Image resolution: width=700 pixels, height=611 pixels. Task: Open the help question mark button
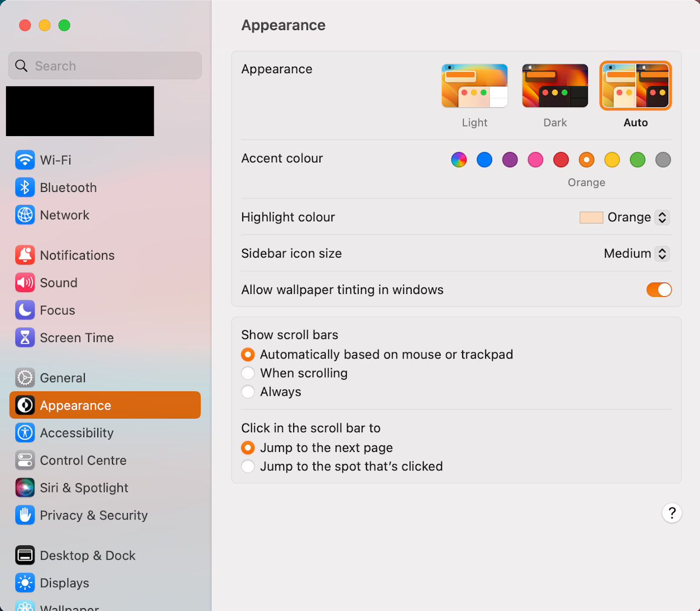tap(672, 513)
